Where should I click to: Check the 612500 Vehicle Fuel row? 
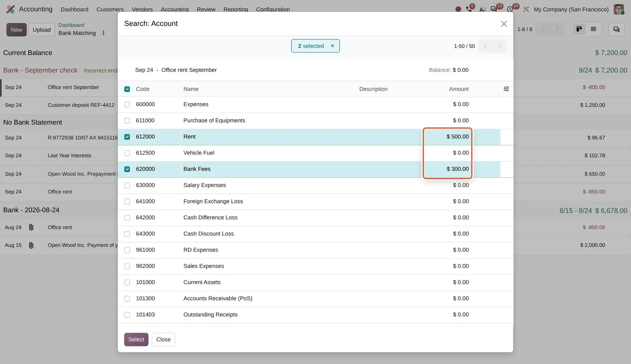coord(127,153)
